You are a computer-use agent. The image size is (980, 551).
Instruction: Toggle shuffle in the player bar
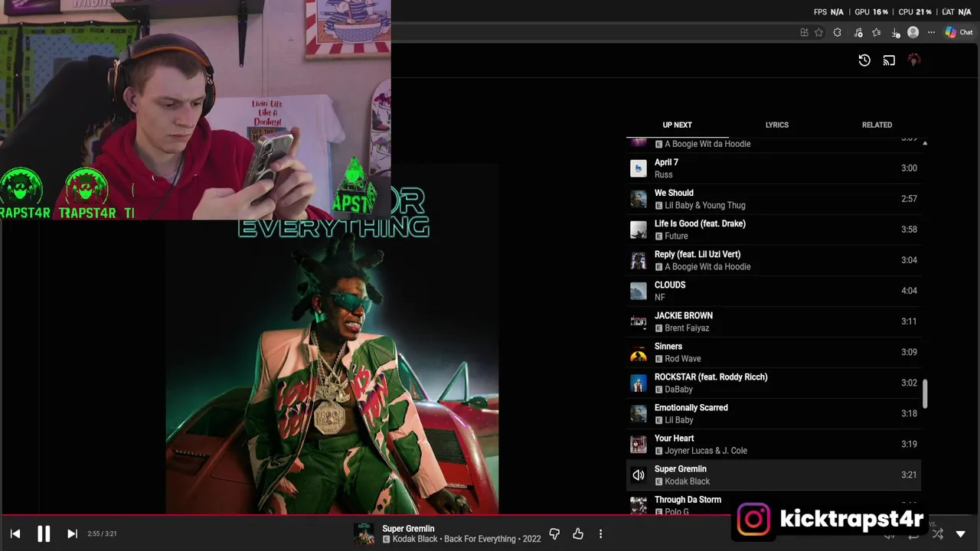[937, 533]
